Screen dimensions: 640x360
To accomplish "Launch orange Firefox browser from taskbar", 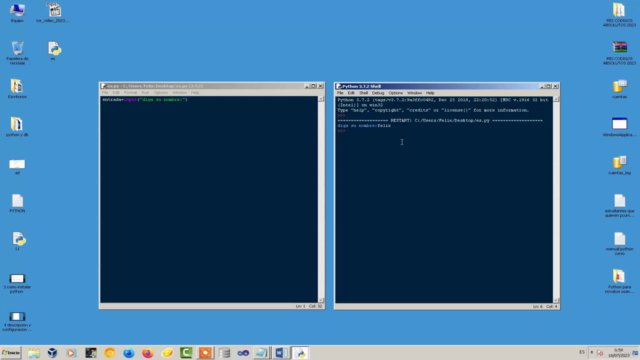I will click(x=148, y=353).
